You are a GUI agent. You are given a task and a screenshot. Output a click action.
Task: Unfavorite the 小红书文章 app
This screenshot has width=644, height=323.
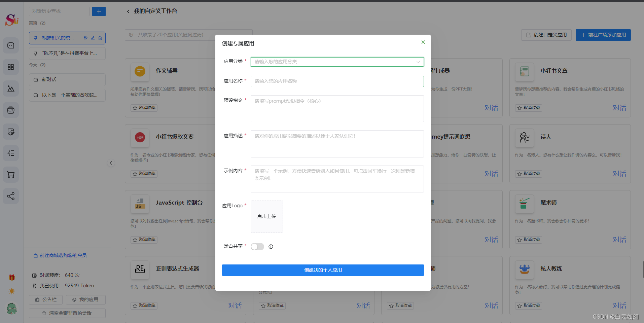pyautogui.click(x=529, y=108)
